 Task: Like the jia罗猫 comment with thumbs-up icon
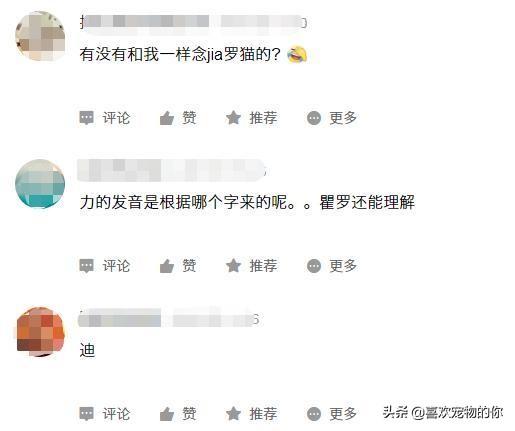167,118
